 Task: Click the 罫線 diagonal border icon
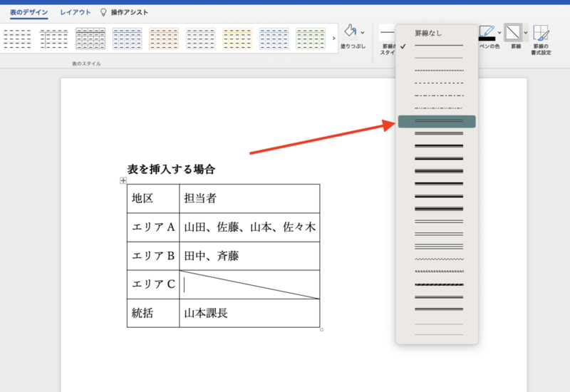(513, 32)
